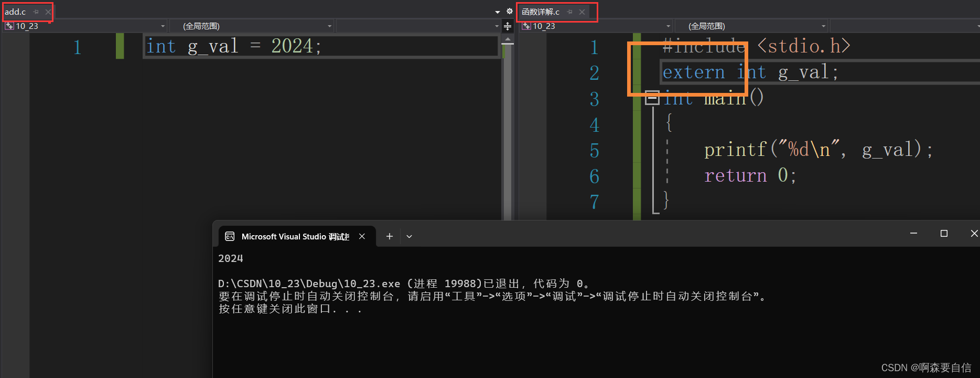Image resolution: width=980 pixels, height=378 pixels.
Task: Click line number 4 in 函数详解.c
Action: [x=594, y=125]
